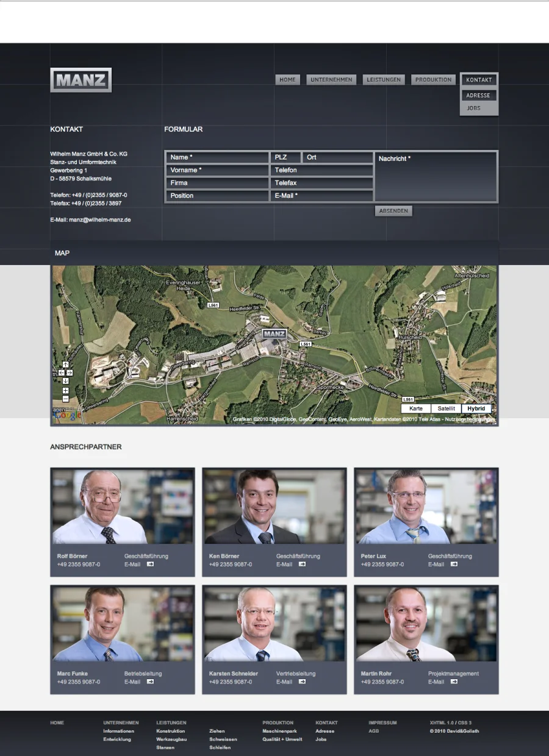Switch the map to Karte view
Screen dimensions: 549x756
pos(416,408)
